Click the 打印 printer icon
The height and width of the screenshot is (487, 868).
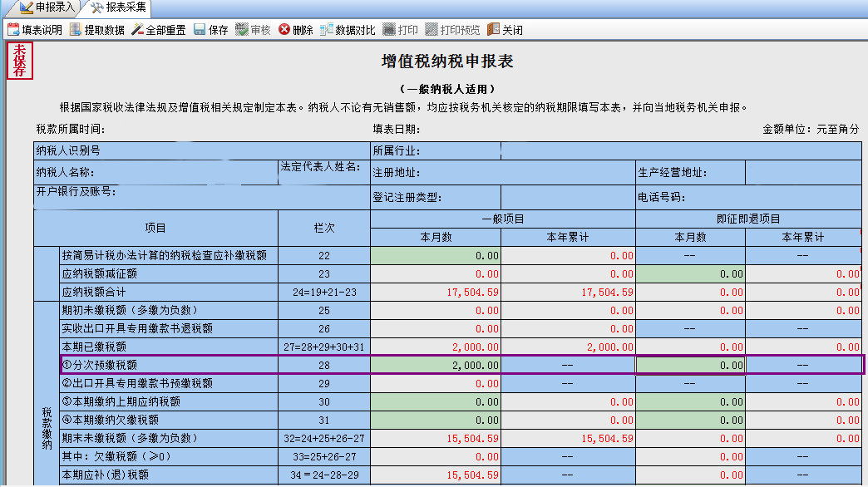tap(389, 29)
